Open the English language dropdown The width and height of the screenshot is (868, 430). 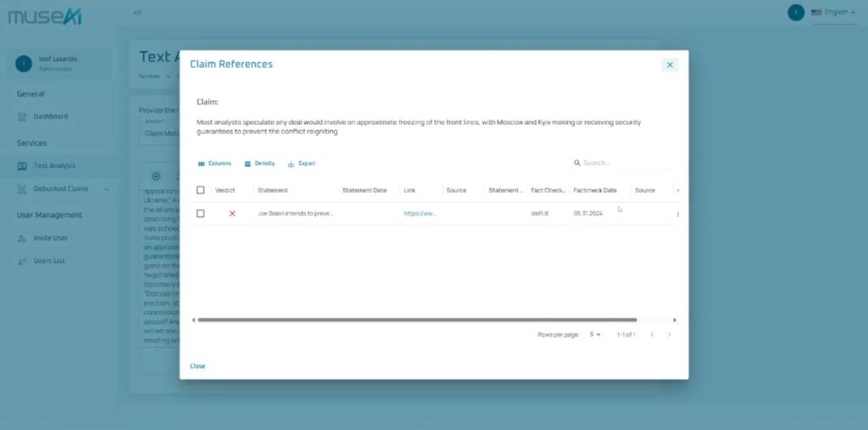(833, 13)
